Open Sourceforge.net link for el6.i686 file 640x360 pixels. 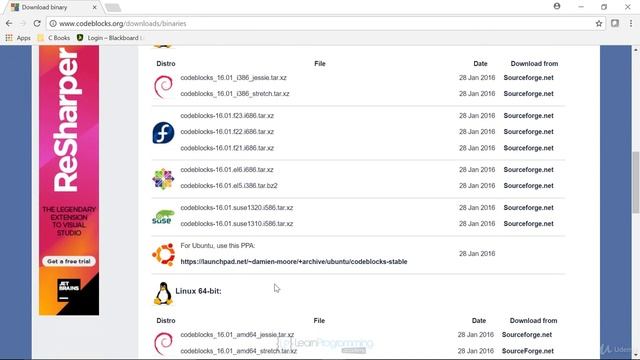[x=529, y=169]
